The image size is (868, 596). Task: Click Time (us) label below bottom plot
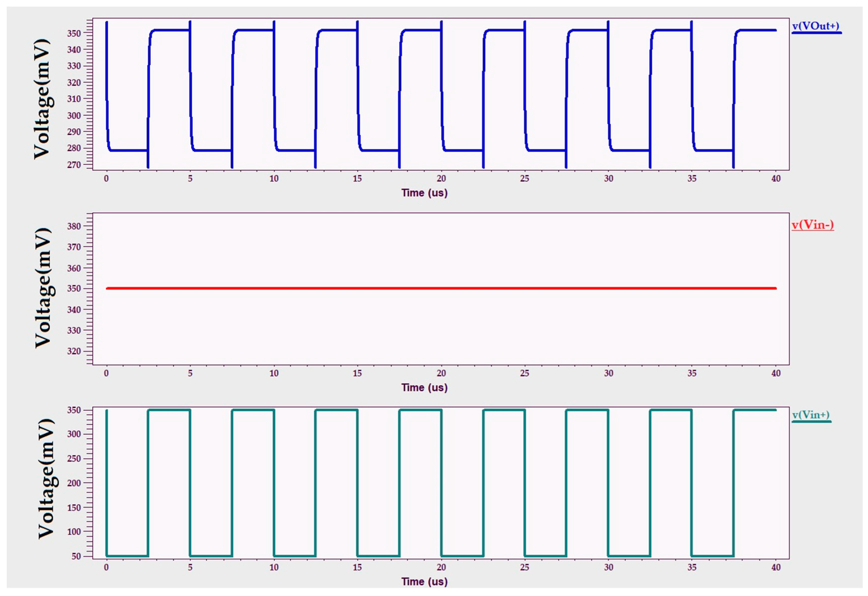[x=424, y=581]
